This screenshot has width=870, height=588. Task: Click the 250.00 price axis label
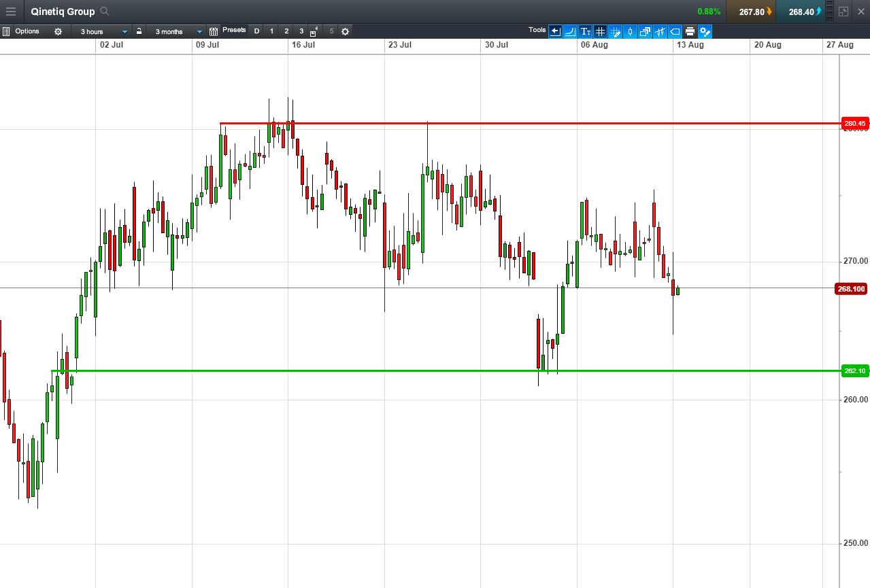(856, 543)
